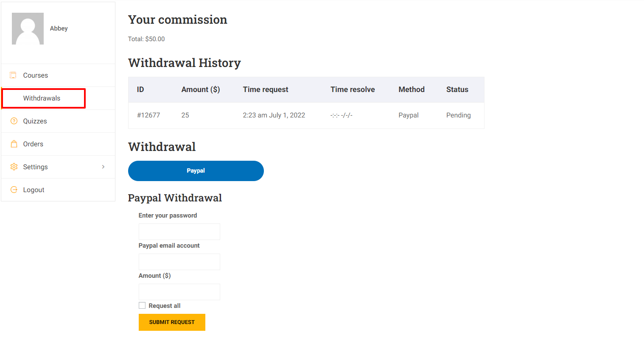Click the amount value 25 cell
Screen dimensions: 644x338
coord(185,115)
